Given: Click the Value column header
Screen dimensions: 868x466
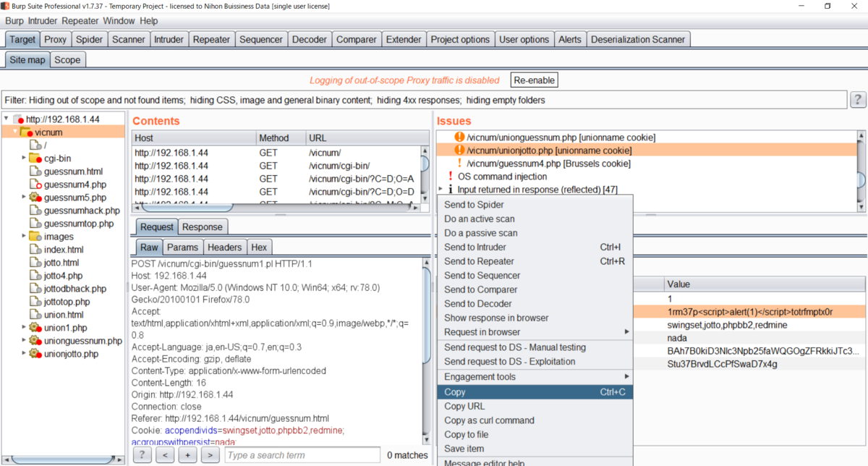Looking at the screenshot, I should (x=765, y=284).
